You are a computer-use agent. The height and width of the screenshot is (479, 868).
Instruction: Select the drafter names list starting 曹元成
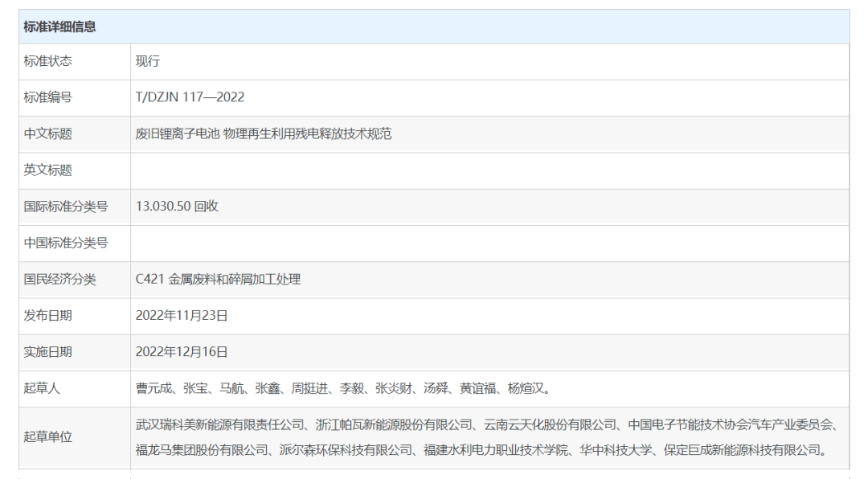(343, 388)
